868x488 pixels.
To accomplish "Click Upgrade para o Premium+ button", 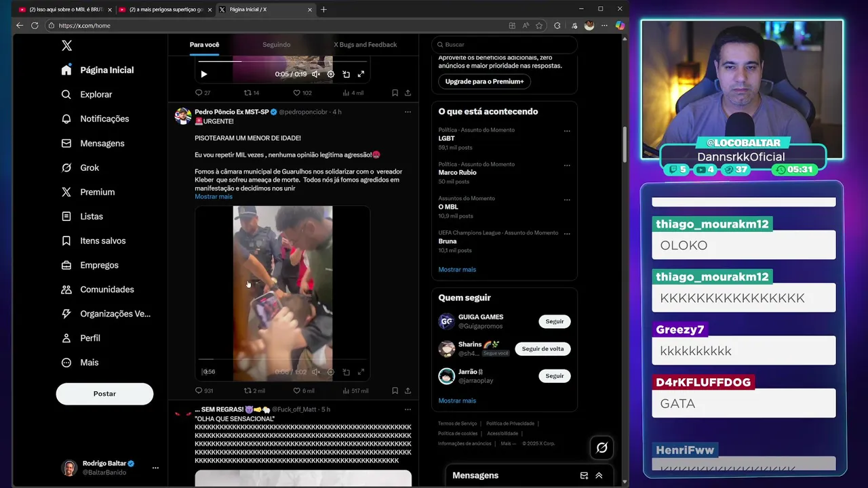I will click(484, 81).
